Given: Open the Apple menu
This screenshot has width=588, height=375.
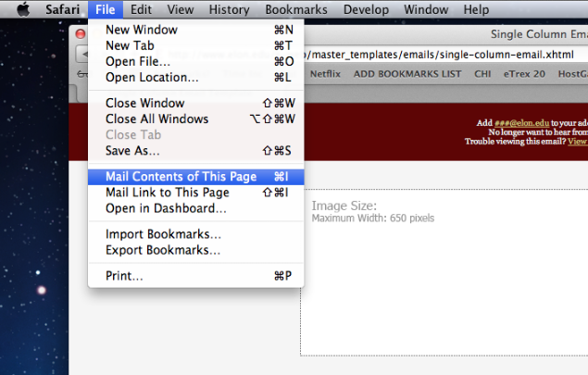Looking at the screenshot, I should click(x=23, y=9).
